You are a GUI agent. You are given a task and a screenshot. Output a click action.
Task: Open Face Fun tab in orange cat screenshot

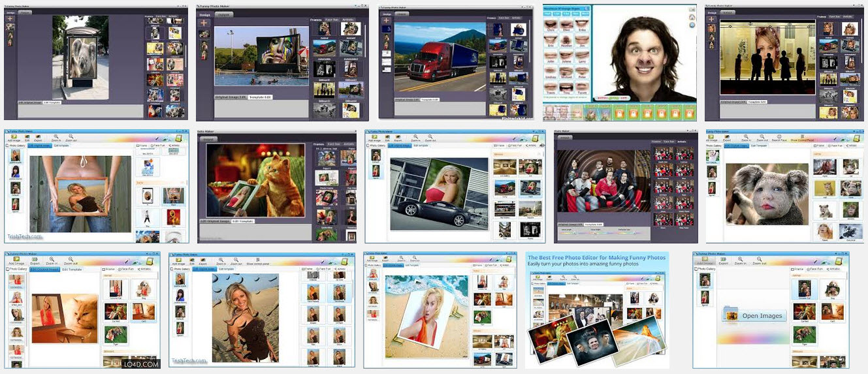[334, 144]
